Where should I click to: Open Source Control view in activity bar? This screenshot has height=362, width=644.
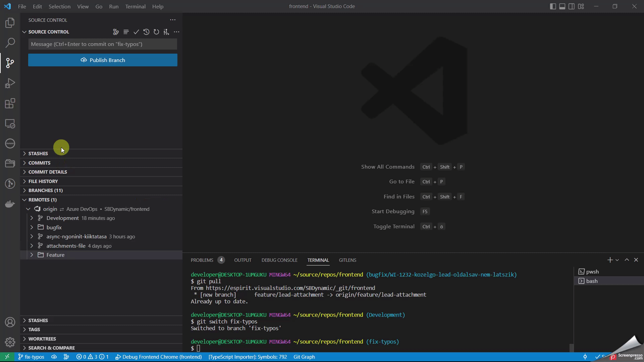coord(10,63)
